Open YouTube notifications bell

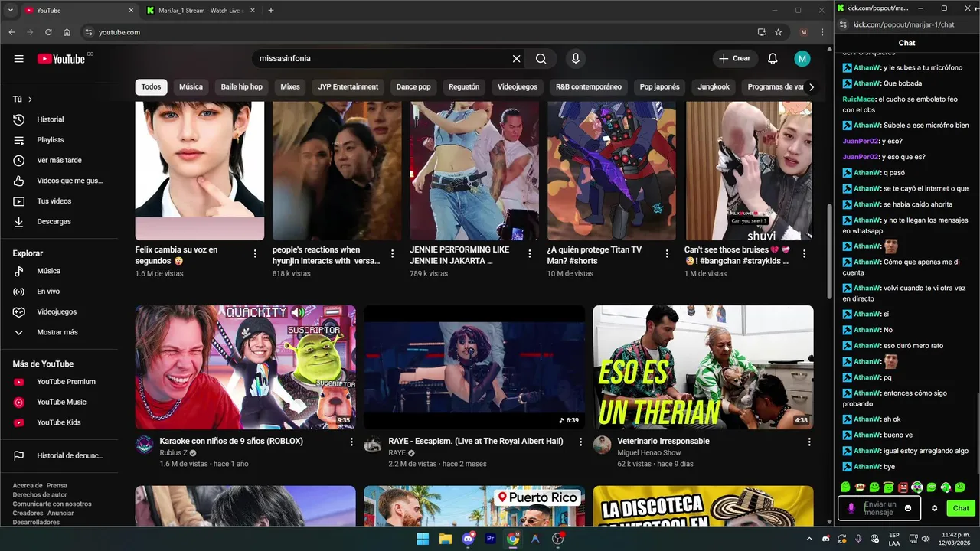[x=773, y=59]
